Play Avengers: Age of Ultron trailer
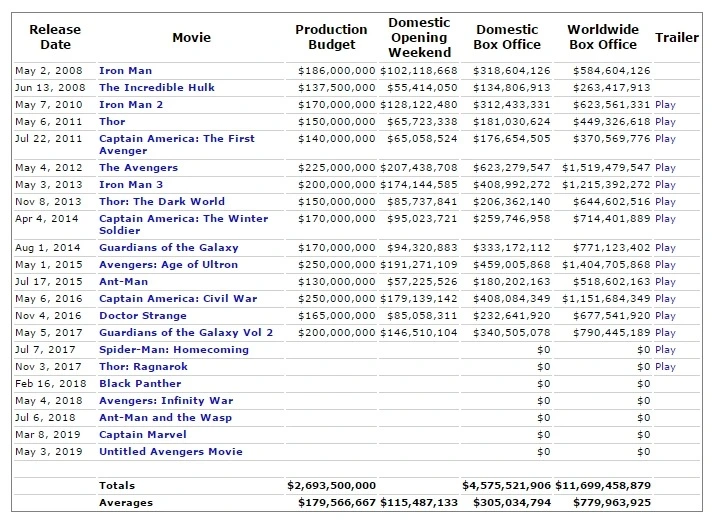715x520 pixels. tap(665, 265)
